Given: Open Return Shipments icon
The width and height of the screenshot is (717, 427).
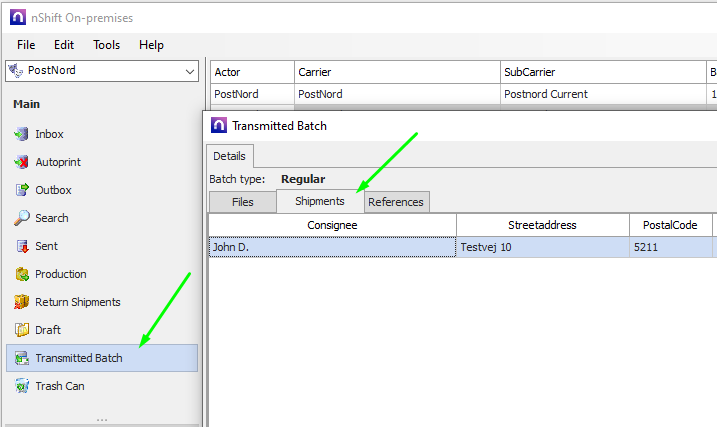Looking at the screenshot, I should pos(22,302).
